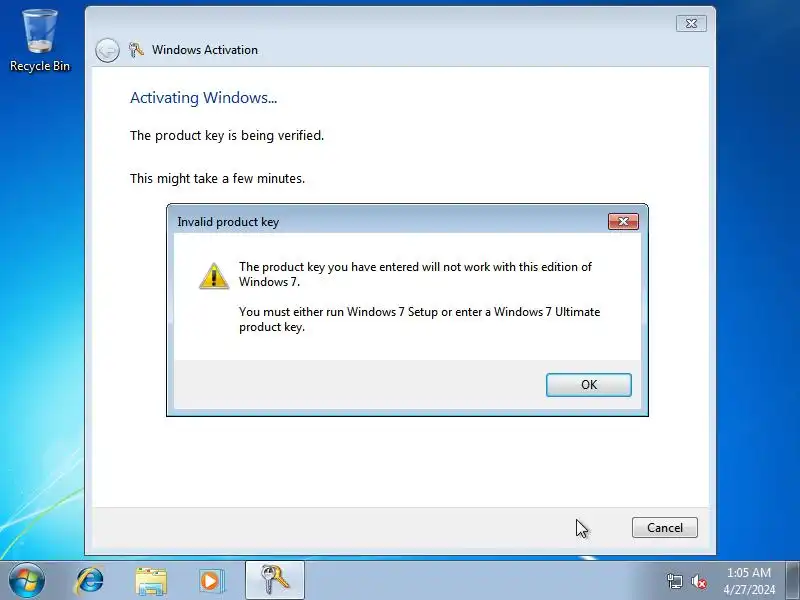Click the Windows 7 Ultimate product key message
The height and width of the screenshot is (600, 800).
coord(419,319)
